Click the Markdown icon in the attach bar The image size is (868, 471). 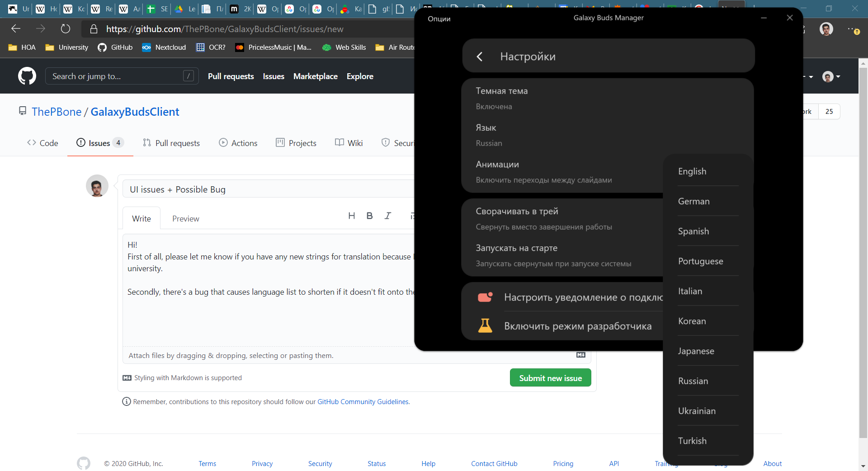[x=581, y=355]
